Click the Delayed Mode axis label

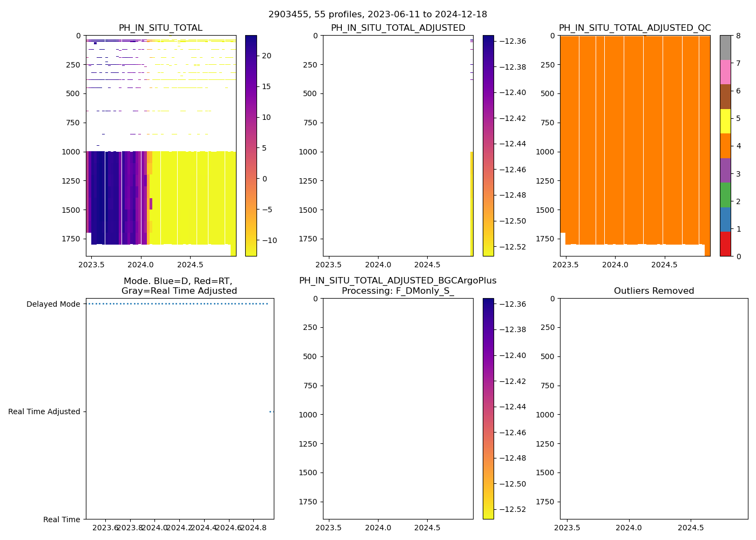pyautogui.click(x=53, y=305)
